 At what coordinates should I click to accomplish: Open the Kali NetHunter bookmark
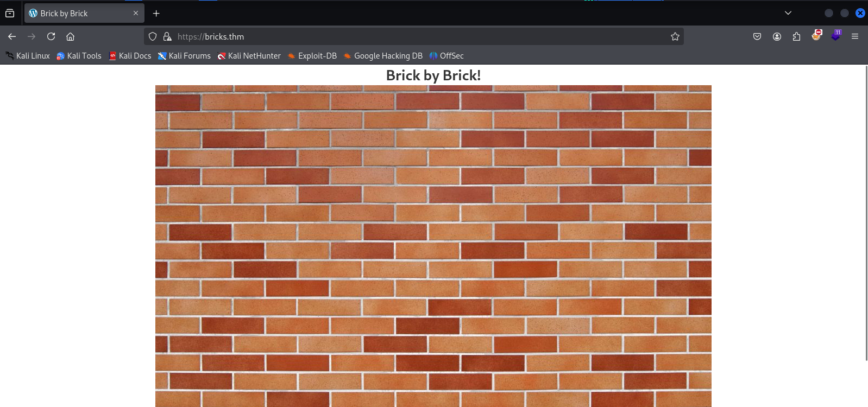tap(249, 56)
